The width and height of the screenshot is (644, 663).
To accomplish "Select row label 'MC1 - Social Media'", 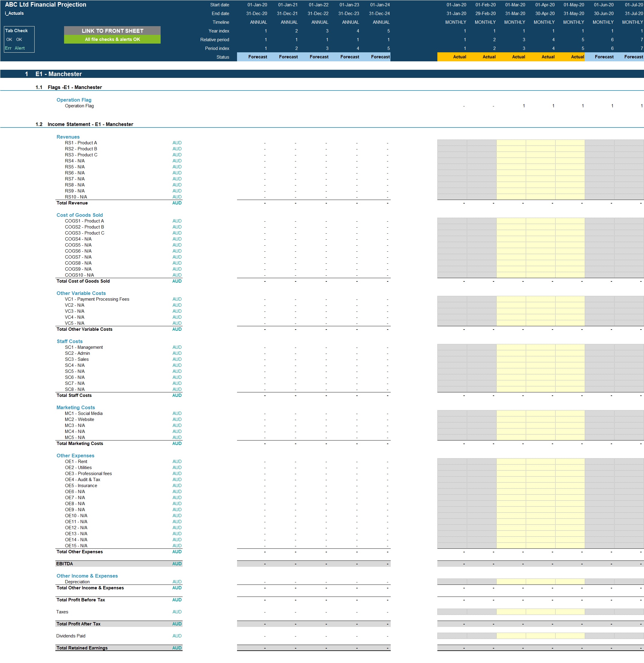I will point(84,413).
